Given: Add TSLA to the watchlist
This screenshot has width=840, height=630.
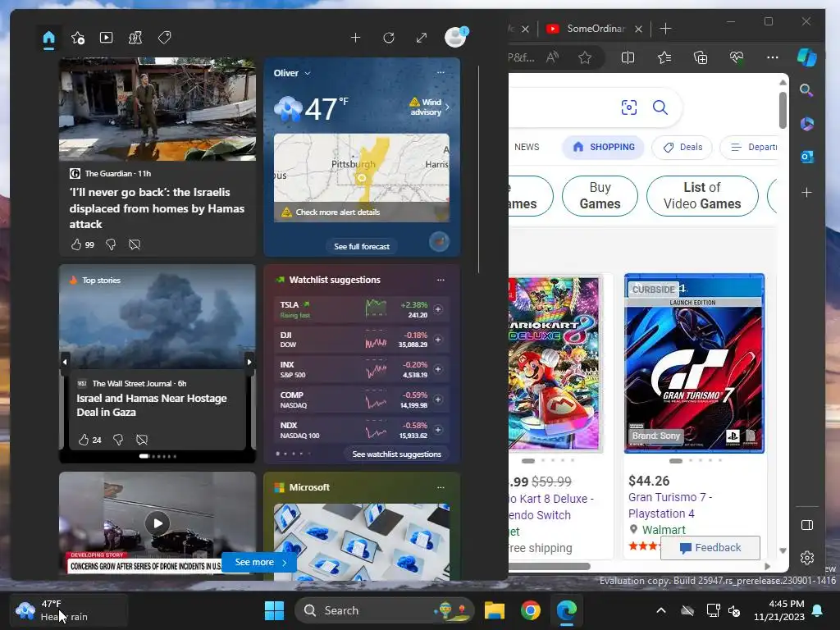Looking at the screenshot, I should coord(438,309).
